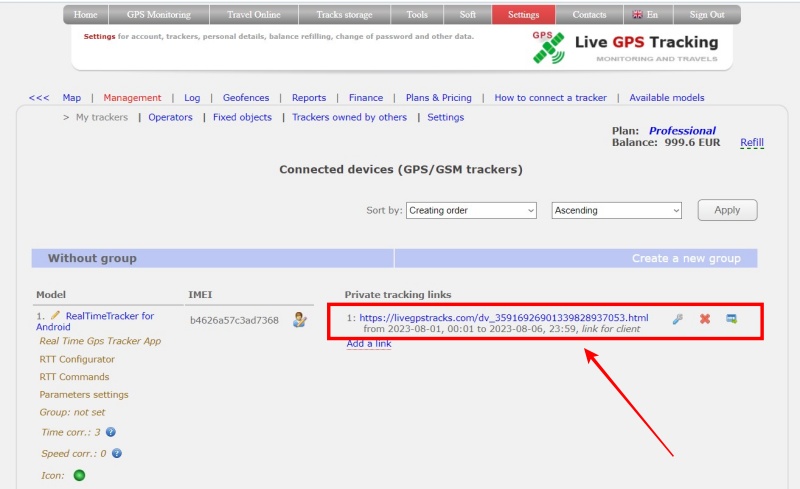
Task: Click Create a new group
Action: [686, 258]
